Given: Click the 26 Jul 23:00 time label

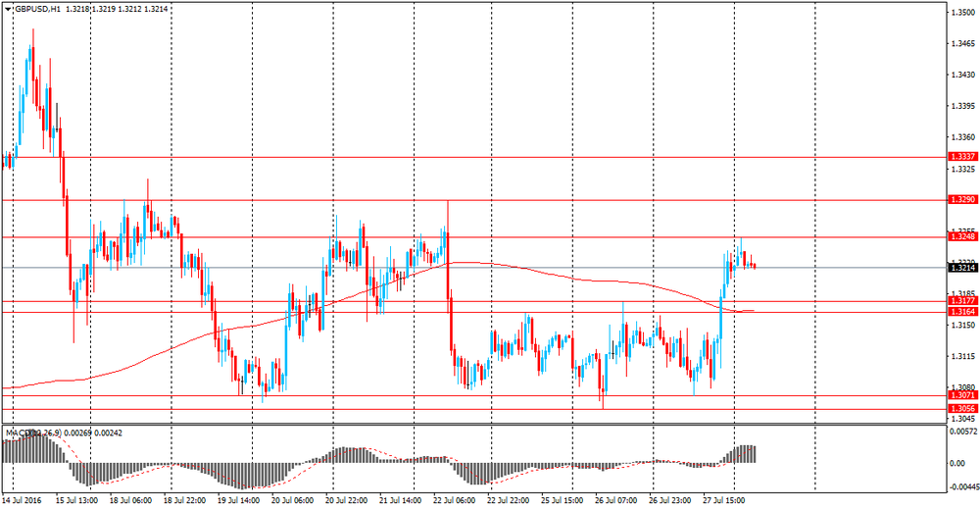Looking at the screenshot, I should click(670, 500).
